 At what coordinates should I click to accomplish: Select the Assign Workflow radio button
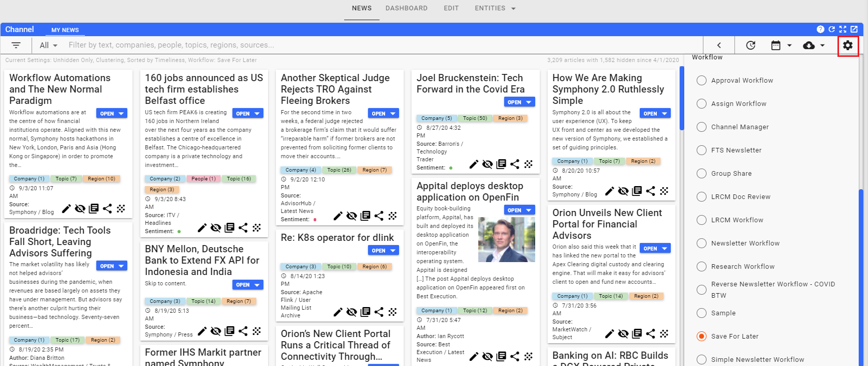pyautogui.click(x=702, y=104)
